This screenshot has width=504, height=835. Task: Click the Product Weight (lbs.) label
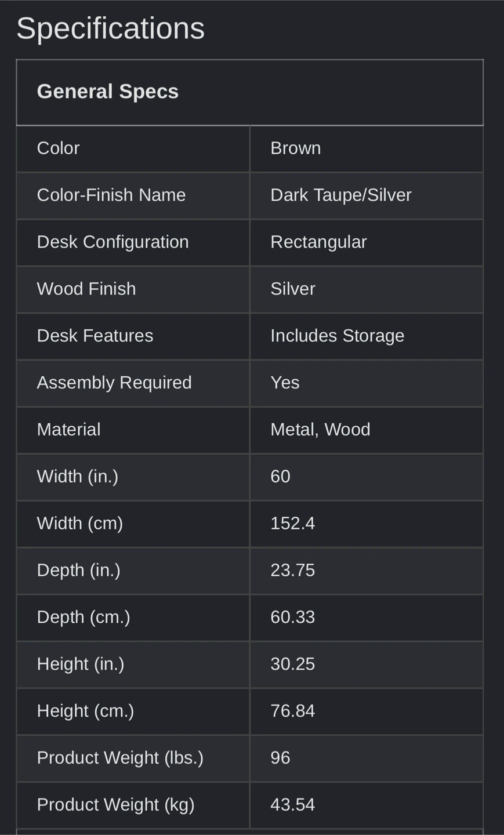(120, 758)
